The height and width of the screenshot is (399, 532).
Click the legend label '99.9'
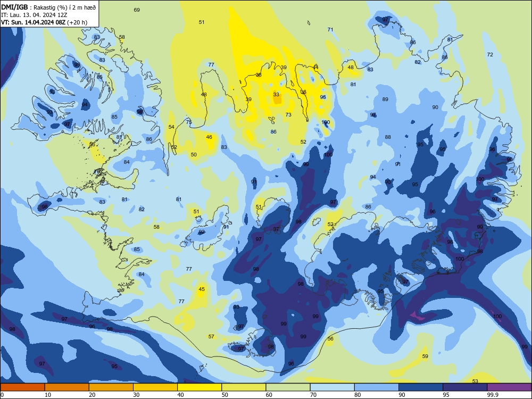493,395
